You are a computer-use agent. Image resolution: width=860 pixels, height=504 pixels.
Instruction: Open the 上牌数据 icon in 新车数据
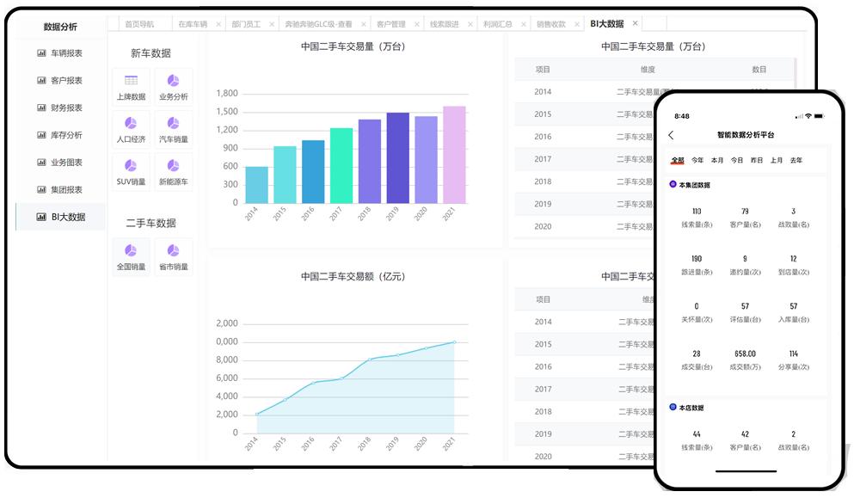tap(130, 86)
